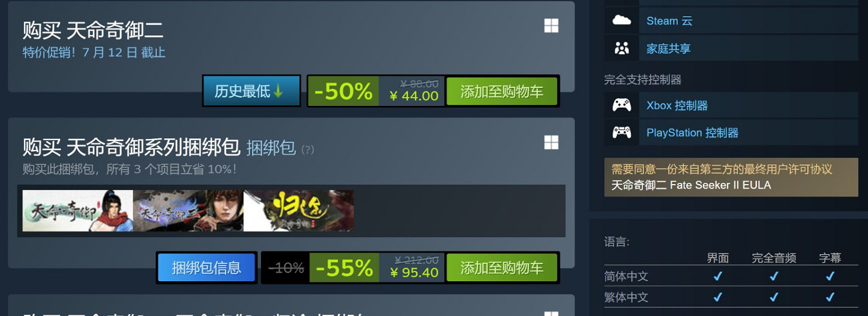868x316 pixels.
Task: Open the 天命奇御二 Fate Seeker II EULA link
Action: pos(691,185)
